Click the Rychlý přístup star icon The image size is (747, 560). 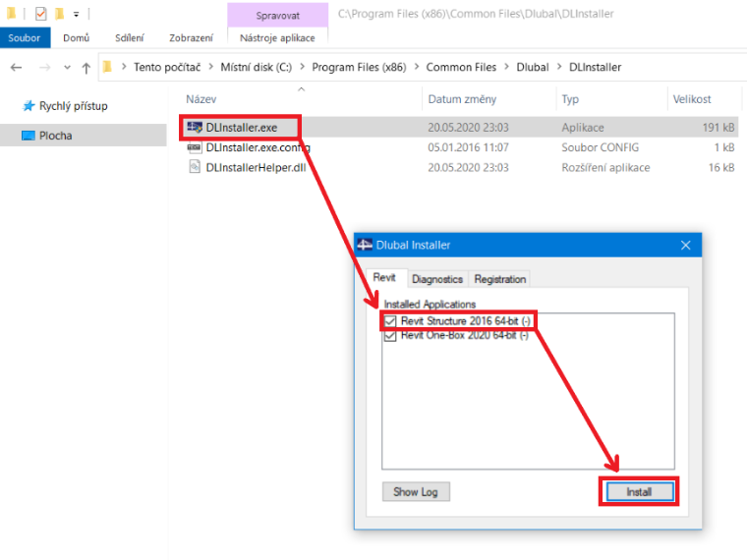(x=29, y=106)
